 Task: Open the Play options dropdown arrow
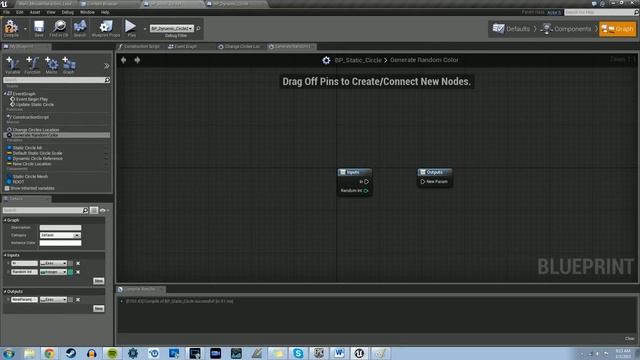tap(144, 29)
